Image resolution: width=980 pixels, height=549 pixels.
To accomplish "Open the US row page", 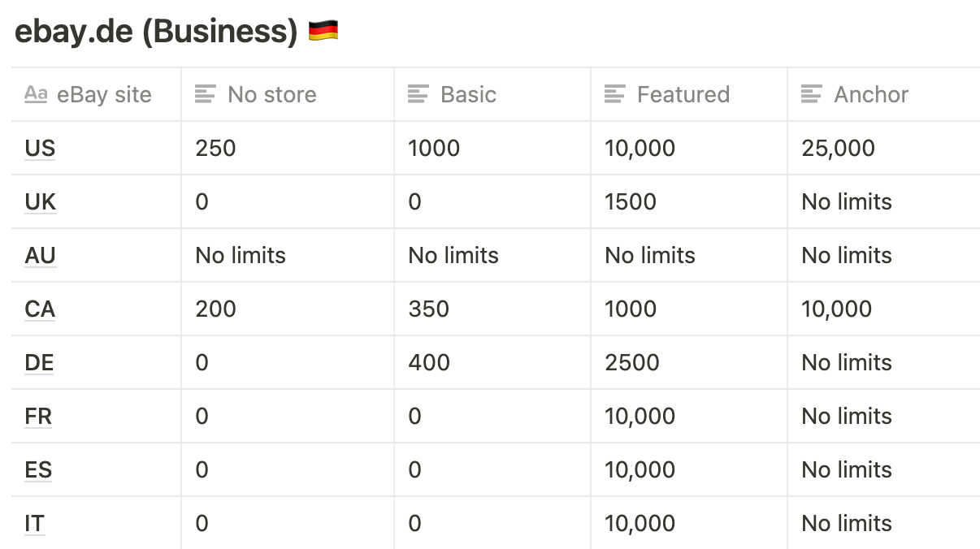I will click(x=40, y=148).
